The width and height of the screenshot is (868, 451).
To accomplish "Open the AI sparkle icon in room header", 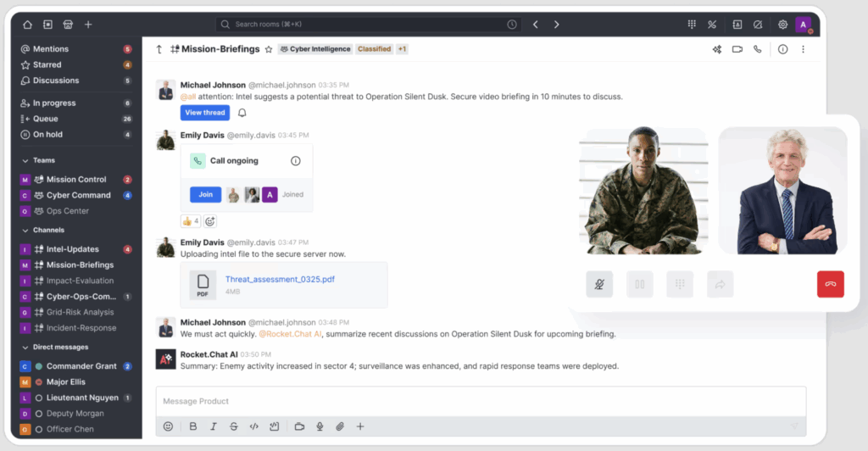I will point(717,49).
